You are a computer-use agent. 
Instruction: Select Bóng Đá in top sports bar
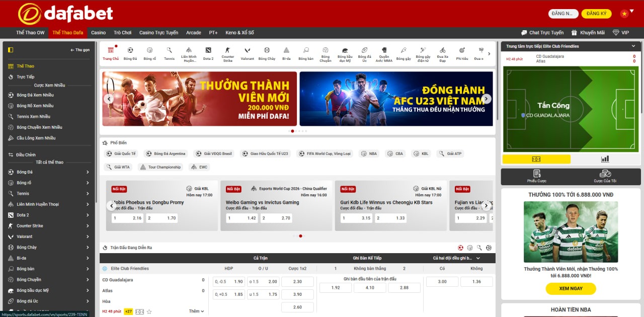click(130, 53)
